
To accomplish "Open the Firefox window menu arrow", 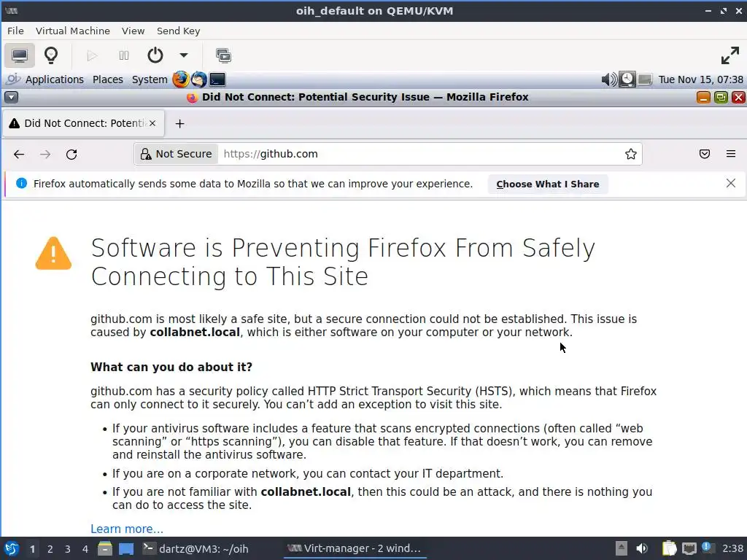I will pyautogui.click(x=11, y=98).
